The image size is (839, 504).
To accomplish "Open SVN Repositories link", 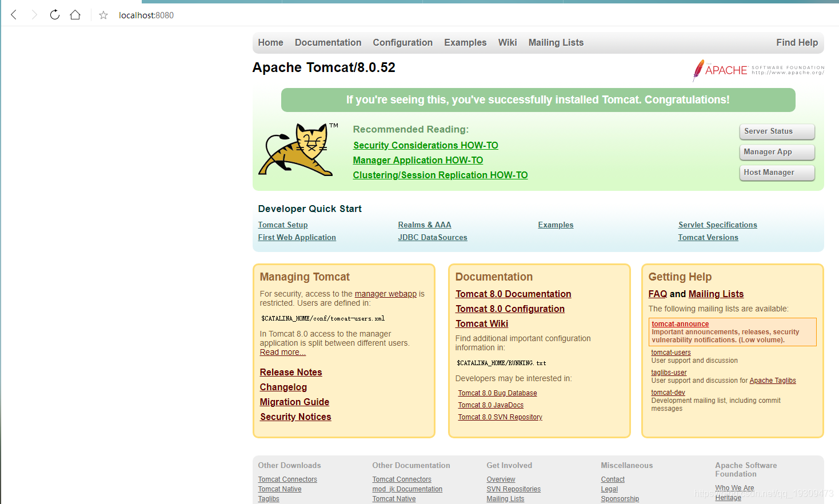I will pyautogui.click(x=513, y=489).
